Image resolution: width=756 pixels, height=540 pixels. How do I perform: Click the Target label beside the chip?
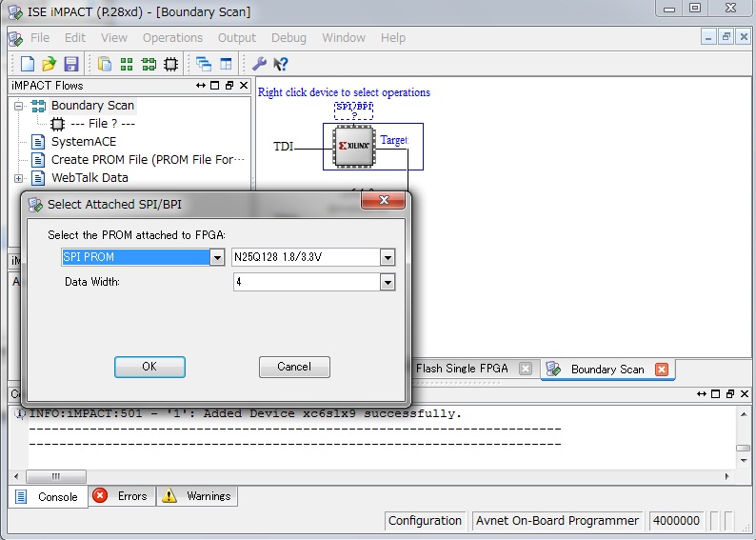point(394,140)
